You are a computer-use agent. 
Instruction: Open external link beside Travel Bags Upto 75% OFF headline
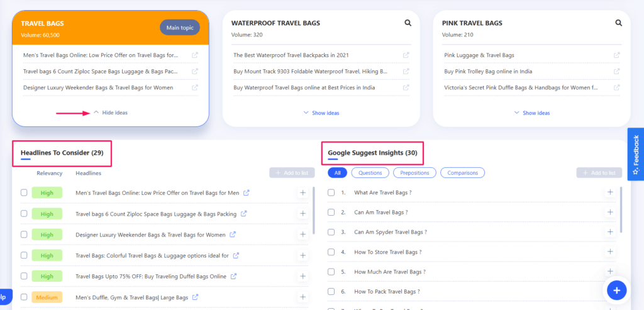[x=234, y=276]
